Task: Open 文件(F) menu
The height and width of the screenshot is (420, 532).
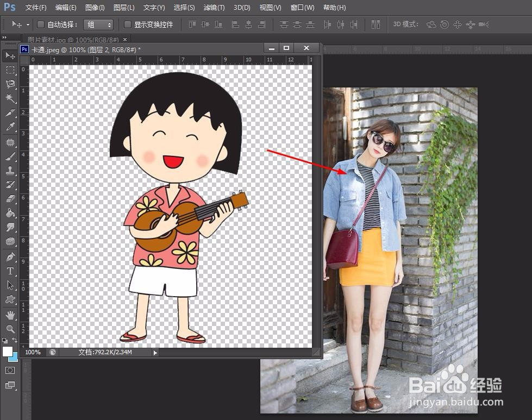Action: (x=36, y=8)
